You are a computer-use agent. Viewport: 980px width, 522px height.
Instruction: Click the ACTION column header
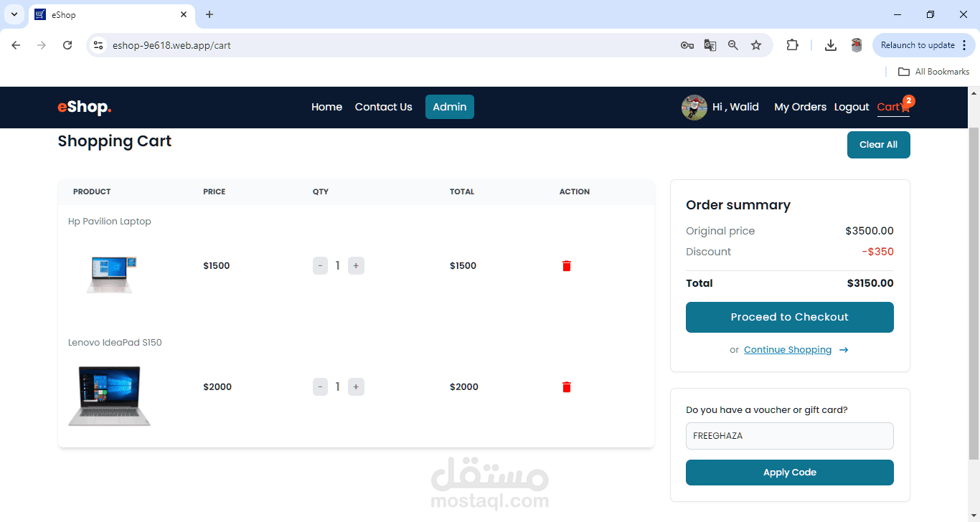coord(575,191)
